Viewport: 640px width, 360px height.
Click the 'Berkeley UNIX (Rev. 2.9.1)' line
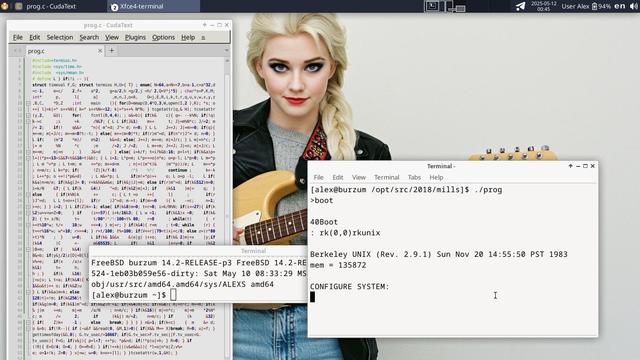pyautogui.click(x=439, y=254)
